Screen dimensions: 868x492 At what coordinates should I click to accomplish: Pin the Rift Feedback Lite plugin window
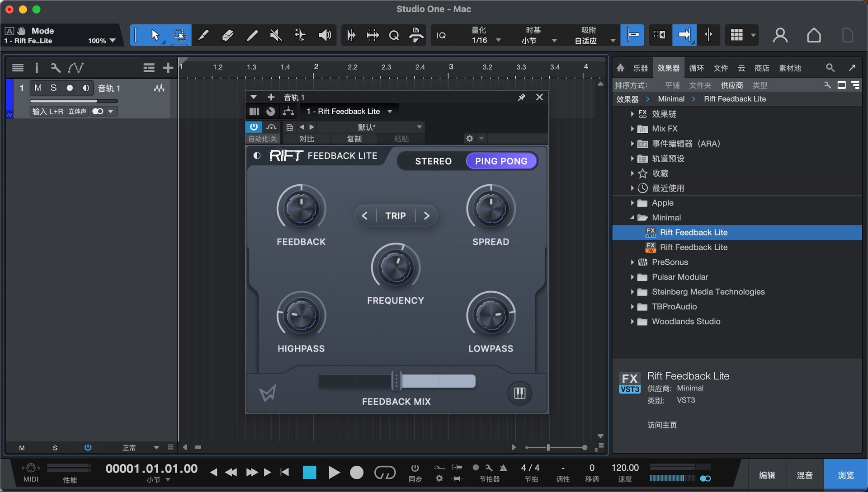point(521,97)
